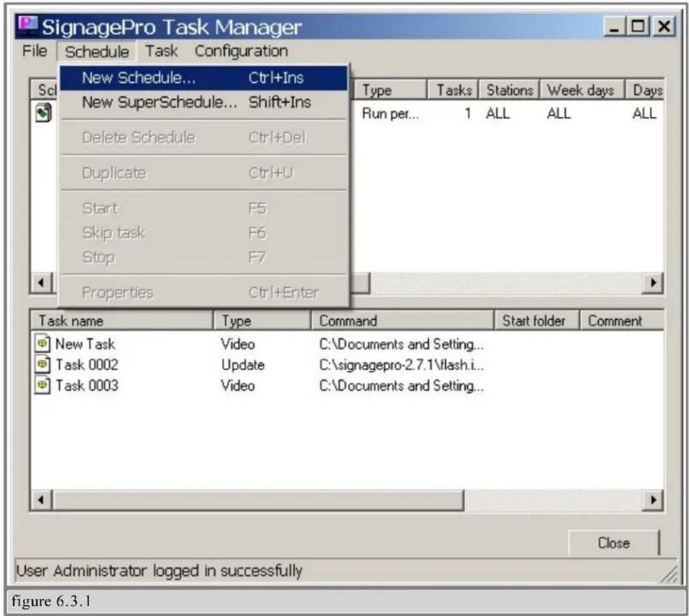The height and width of the screenshot is (616, 689).
Task: Sort tasks by Task name header
Action: pos(122,321)
